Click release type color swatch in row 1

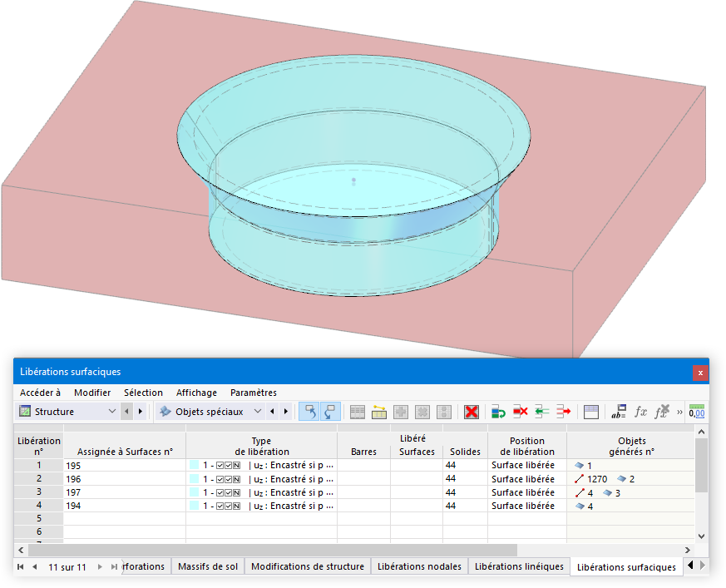point(194,465)
